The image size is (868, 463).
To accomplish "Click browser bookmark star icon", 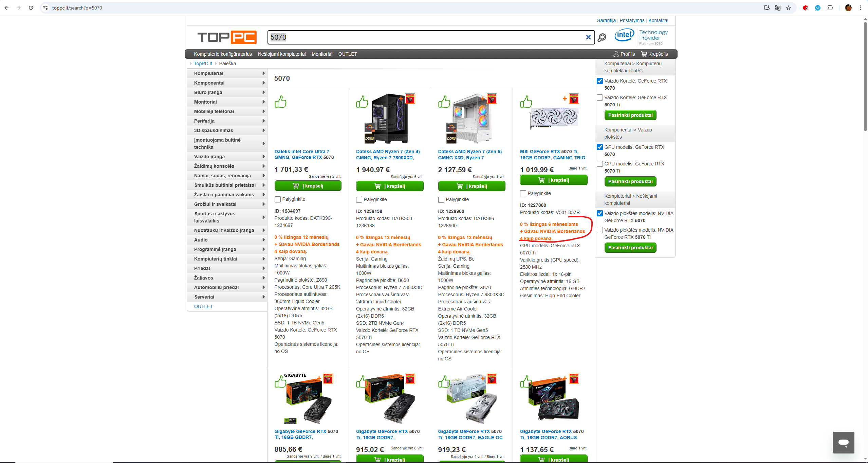I will click(x=789, y=8).
